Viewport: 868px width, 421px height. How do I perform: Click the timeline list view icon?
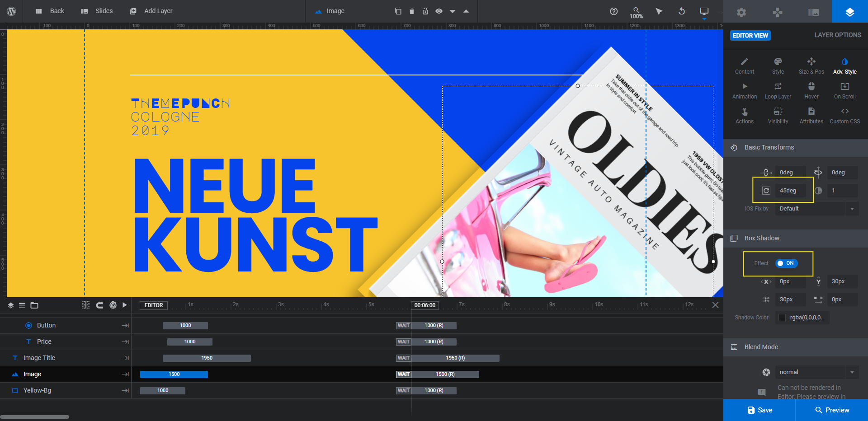click(x=22, y=305)
